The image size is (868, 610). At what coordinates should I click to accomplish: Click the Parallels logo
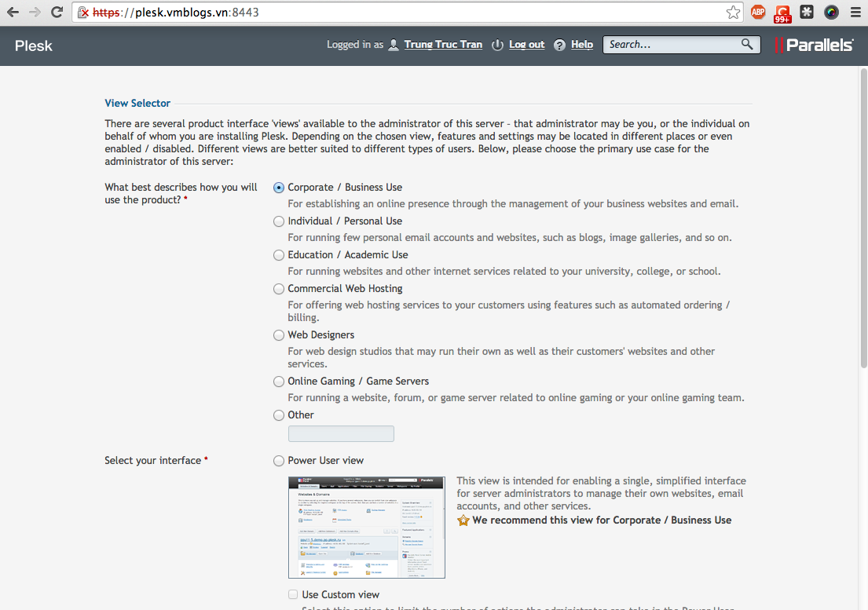point(814,45)
